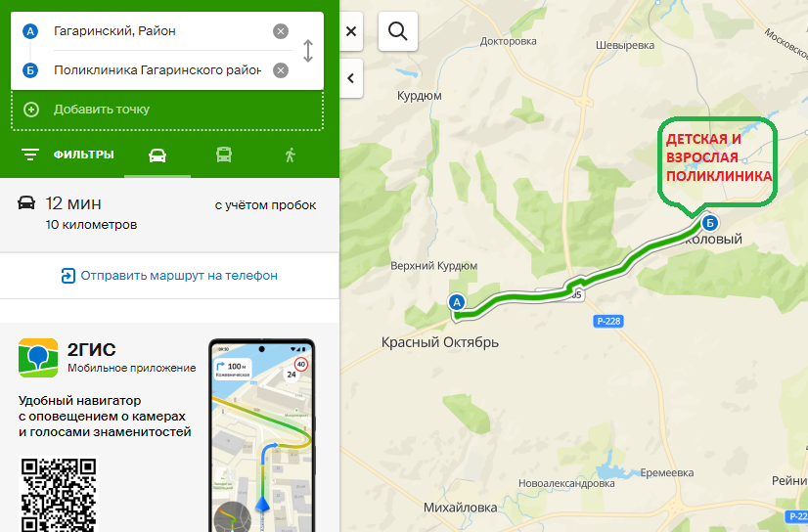Viewport: 808px width, 532px height.
Task: Collapse the side panel with chevron
Action: pyautogui.click(x=351, y=78)
